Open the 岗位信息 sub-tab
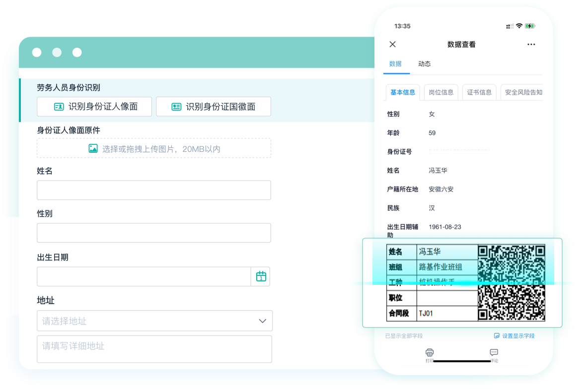 (x=441, y=92)
